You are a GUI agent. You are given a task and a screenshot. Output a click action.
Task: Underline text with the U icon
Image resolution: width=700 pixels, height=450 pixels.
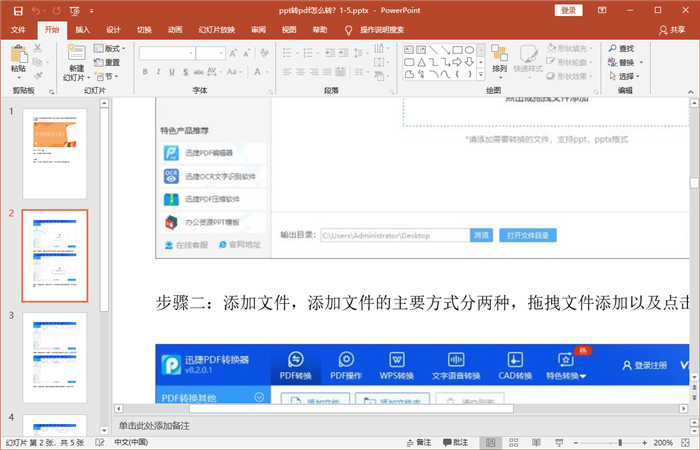coord(171,72)
